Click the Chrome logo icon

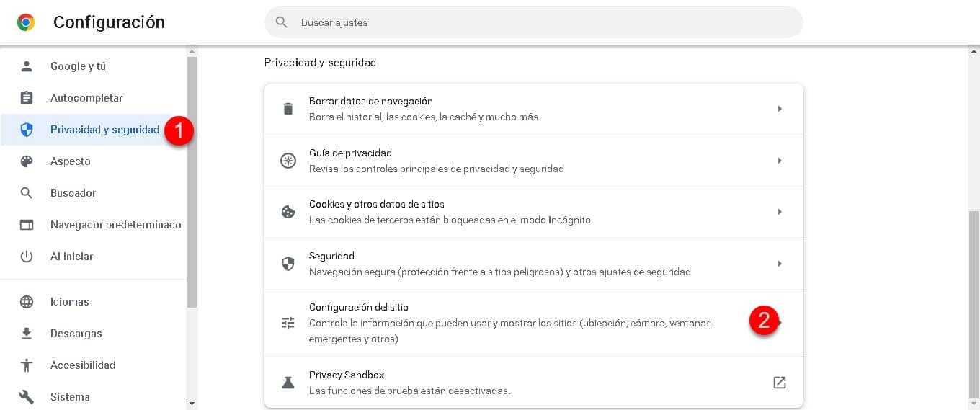click(26, 22)
